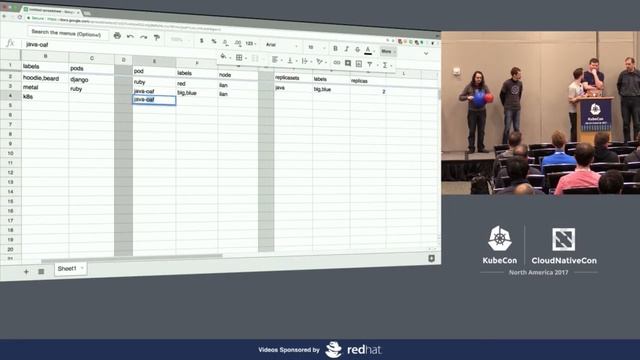Redo the last action
640x360 pixels.
pyautogui.click(x=143, y=37)
